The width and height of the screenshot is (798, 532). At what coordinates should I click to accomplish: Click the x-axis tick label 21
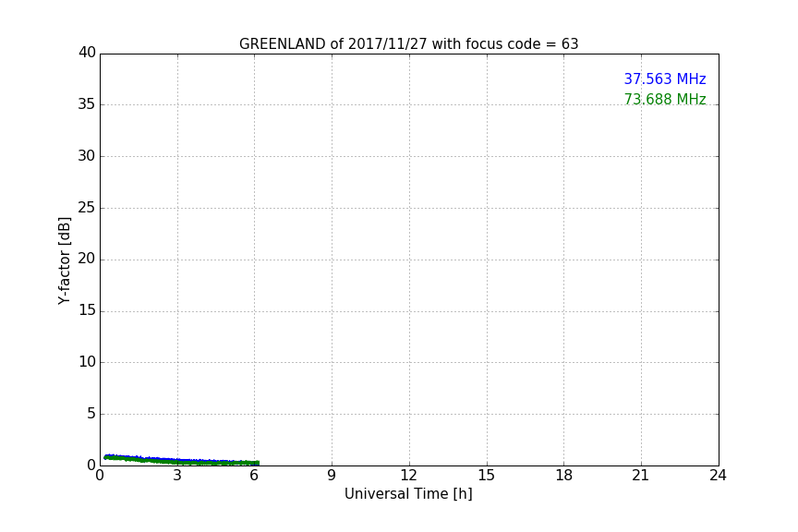click(x=641, y=476)
